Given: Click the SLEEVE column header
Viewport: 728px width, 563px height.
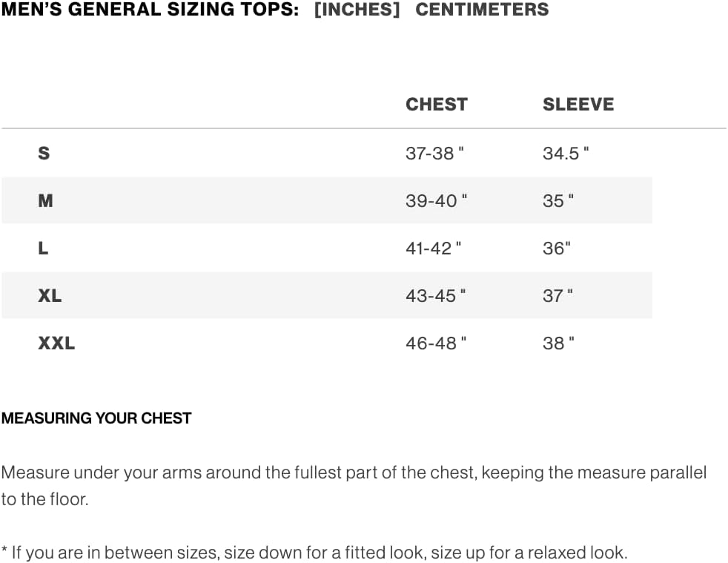Looking at the screenshot, I should tap(578, 105).
